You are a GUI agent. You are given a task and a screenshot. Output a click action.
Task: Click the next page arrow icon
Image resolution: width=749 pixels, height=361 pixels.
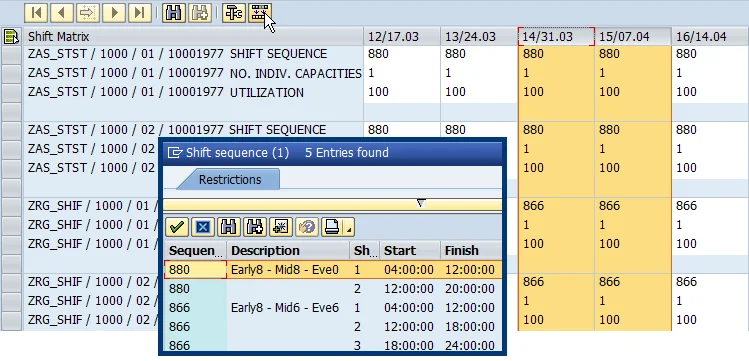click(114, 13)
